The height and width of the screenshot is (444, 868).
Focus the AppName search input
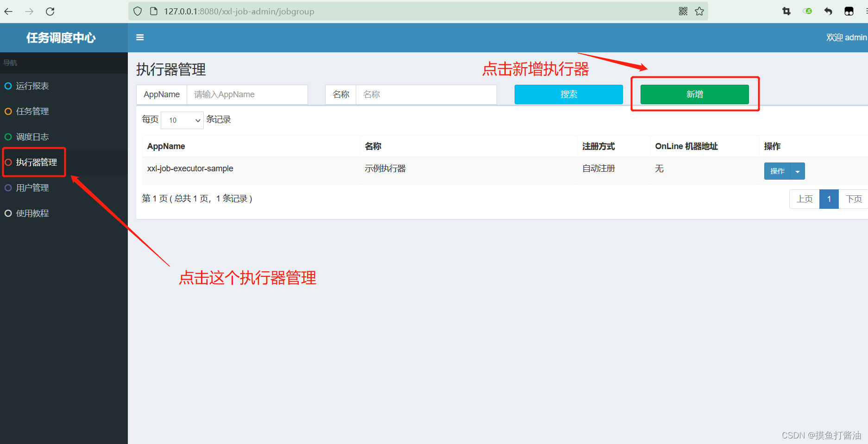click(247, 94)
